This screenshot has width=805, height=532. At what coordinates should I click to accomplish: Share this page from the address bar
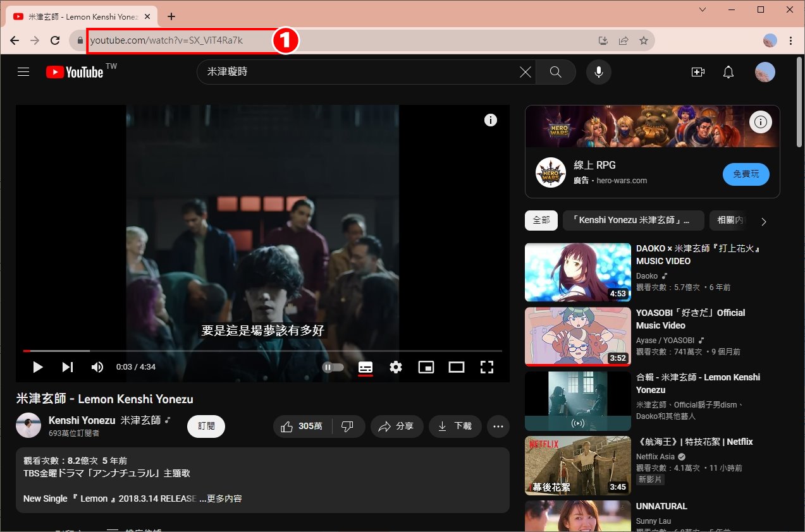pyautogui.click(x=624, y=40)
